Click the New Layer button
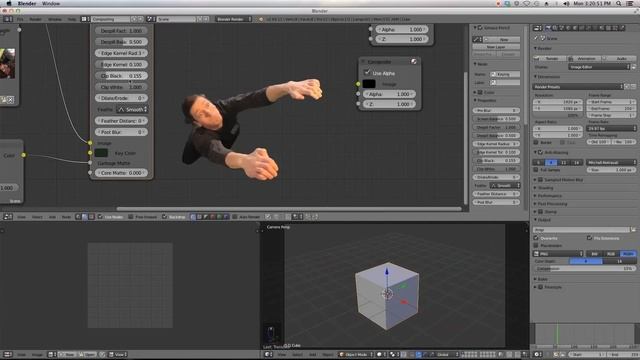 tap(496, 47)
